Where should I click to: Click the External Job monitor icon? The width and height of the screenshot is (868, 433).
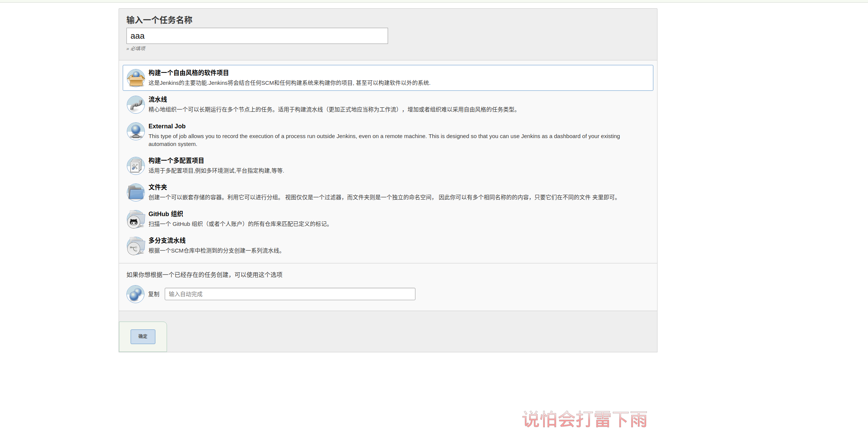[x=135, y=131]
